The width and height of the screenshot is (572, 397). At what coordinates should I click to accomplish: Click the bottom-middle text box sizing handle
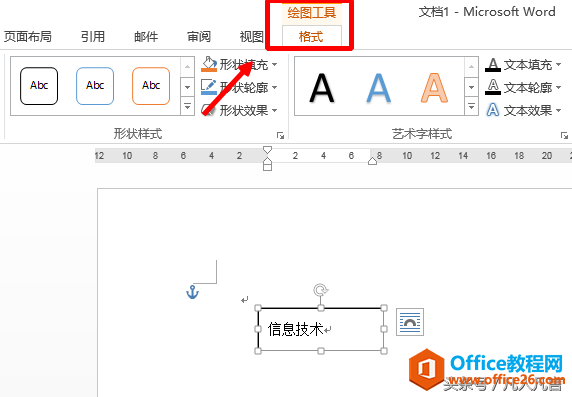click(x=321, y=351)
